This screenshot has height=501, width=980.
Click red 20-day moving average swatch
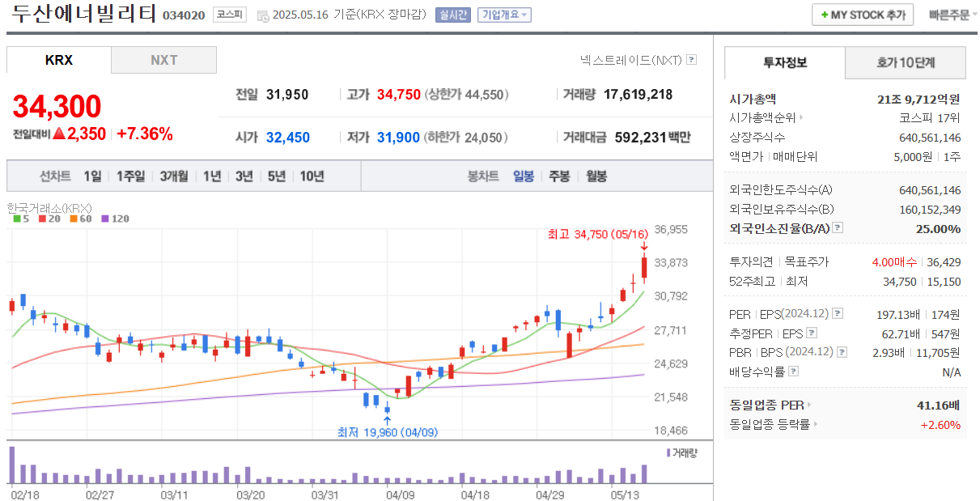[x=41, y=219]
